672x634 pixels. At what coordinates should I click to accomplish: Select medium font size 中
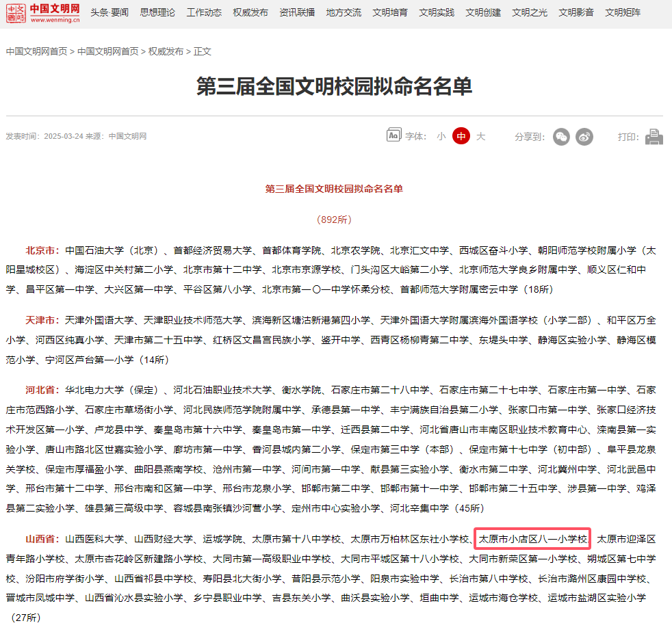coord(461,136)
